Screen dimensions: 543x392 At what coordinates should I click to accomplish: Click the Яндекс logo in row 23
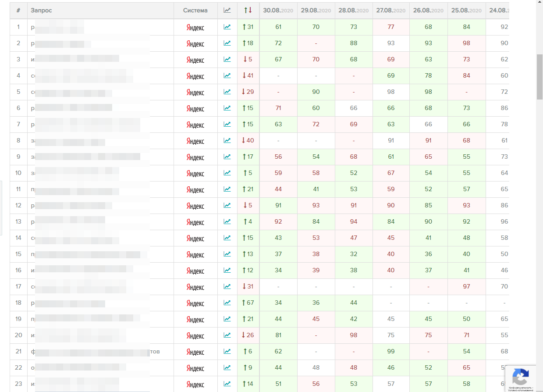(195, 384)
